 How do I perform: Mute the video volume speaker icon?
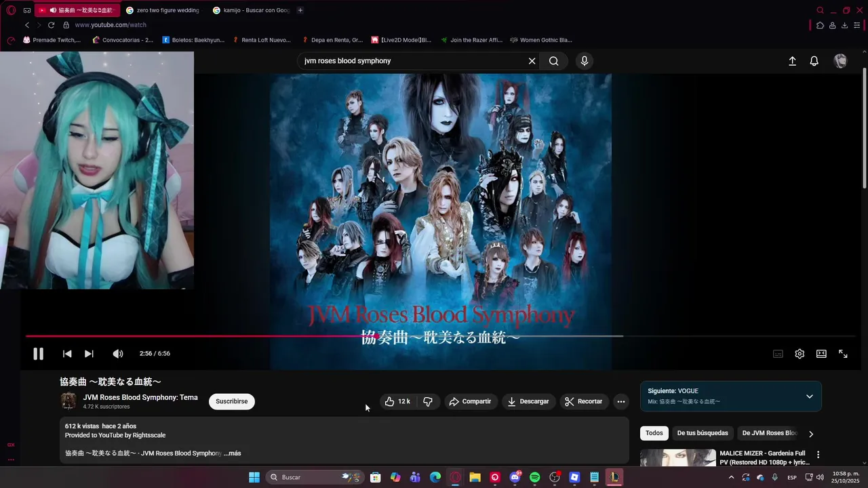(x=118, y=354)
